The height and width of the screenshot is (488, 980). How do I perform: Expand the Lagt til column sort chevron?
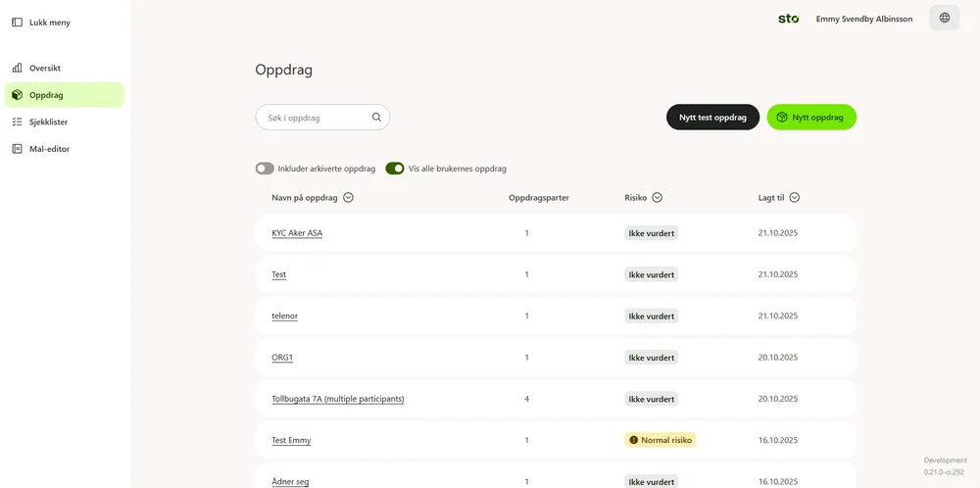click(795, 197)
